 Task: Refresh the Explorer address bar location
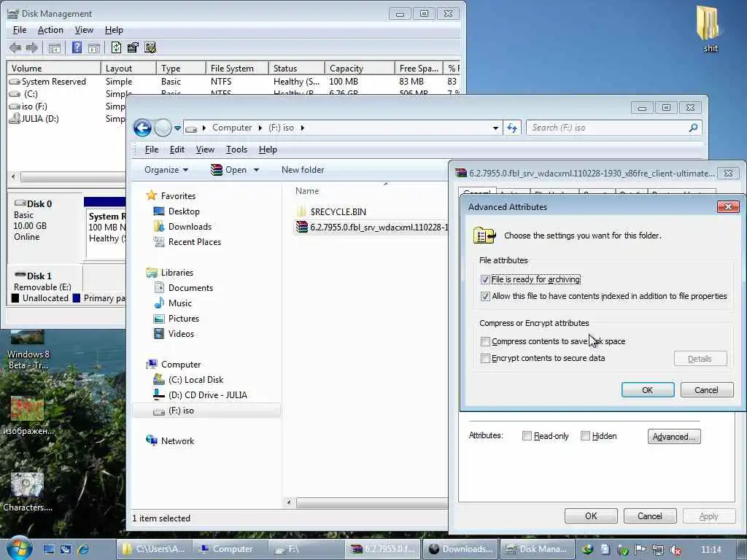[x=512, y=128]
